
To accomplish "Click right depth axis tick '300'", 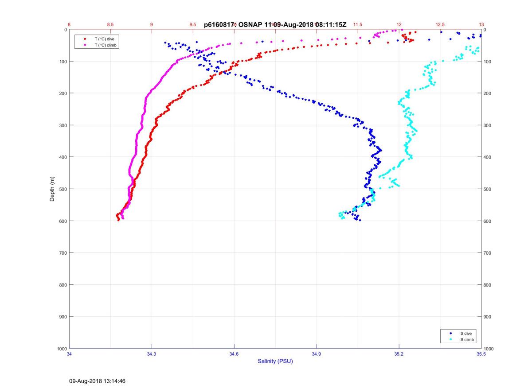I will pos(487,125).
